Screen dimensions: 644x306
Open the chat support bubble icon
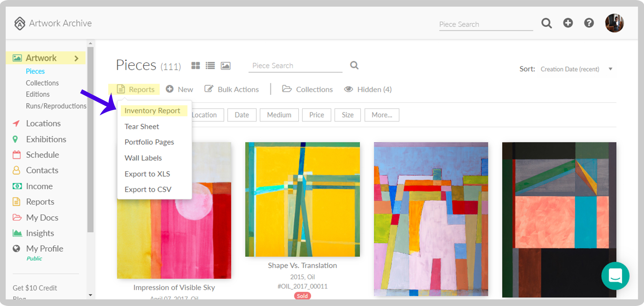point(615,276)
